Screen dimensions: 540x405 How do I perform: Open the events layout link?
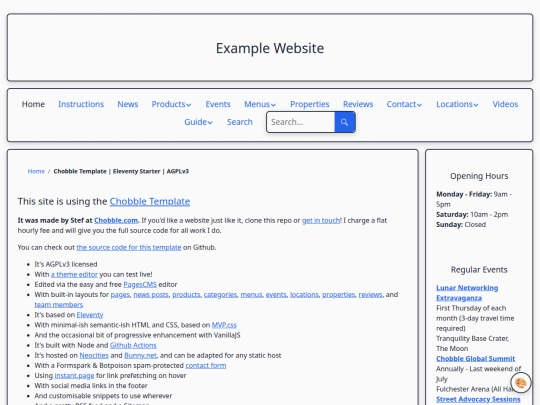point(276,294)
